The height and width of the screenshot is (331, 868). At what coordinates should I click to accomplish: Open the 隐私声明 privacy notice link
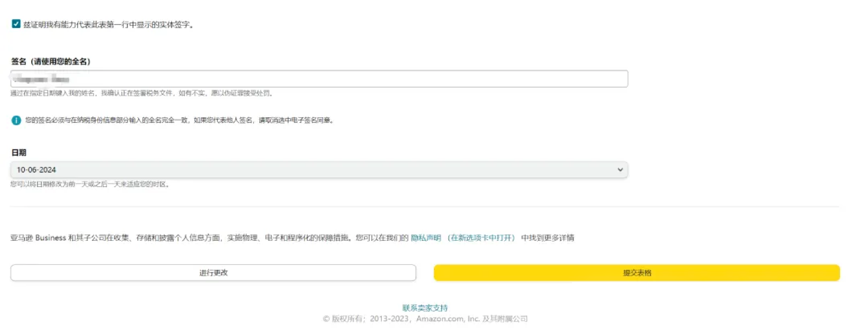(426, 238)
